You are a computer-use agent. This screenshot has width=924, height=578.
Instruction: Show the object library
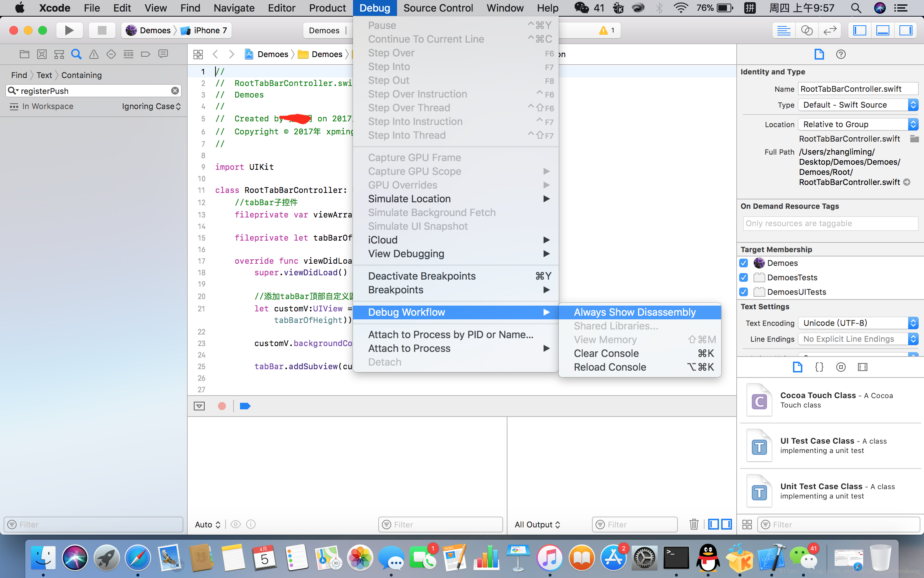coord(841,367)
